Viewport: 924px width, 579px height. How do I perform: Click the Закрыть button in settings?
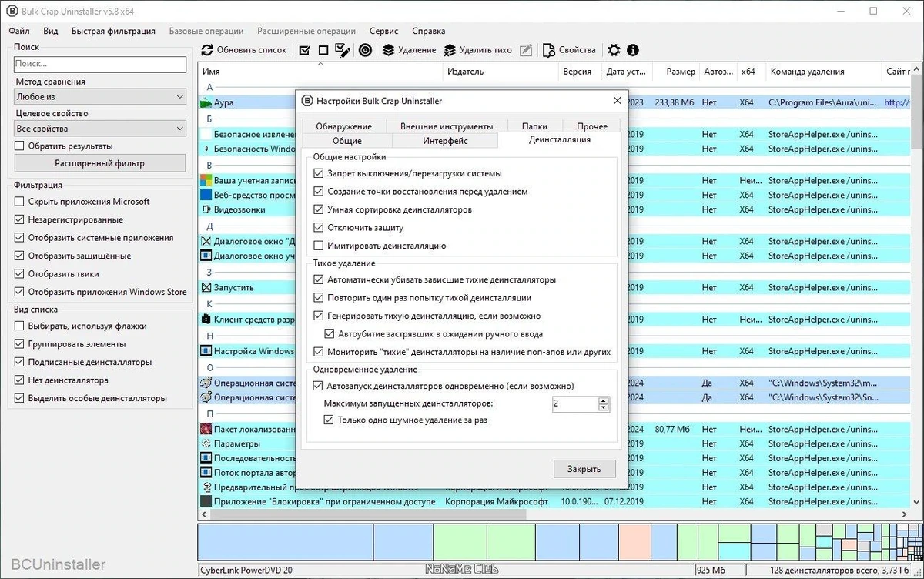(x=585, y=468)
